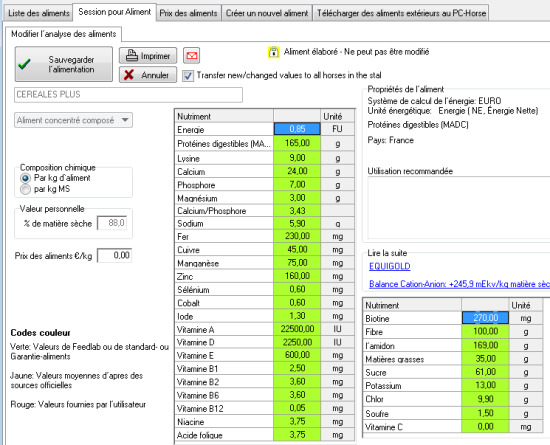
Task: Click the Annuler button label
Action: pos(155,75)
